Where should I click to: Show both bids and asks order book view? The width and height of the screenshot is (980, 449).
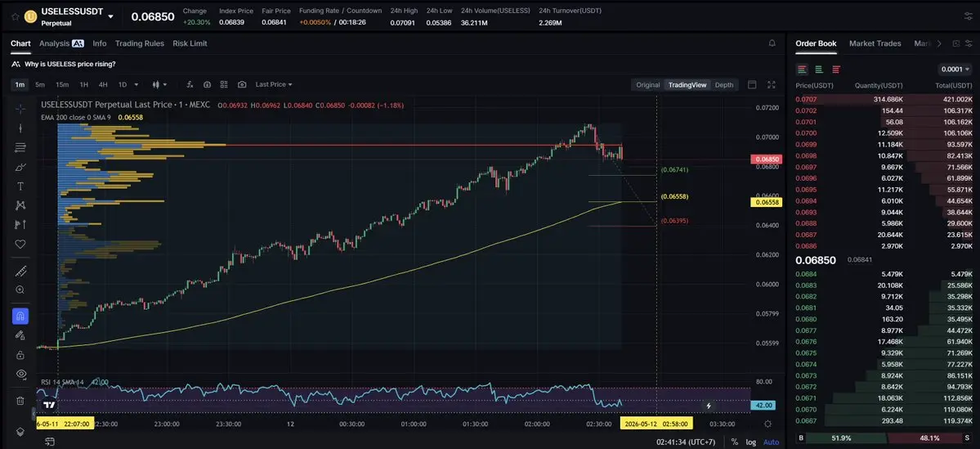tap(802, 70)
